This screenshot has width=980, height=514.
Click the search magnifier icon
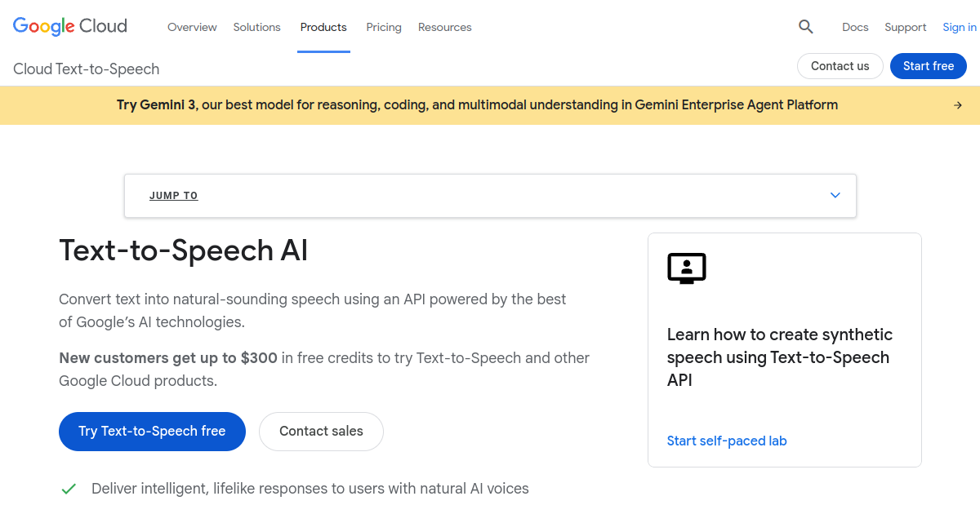(x=806, y=27)
